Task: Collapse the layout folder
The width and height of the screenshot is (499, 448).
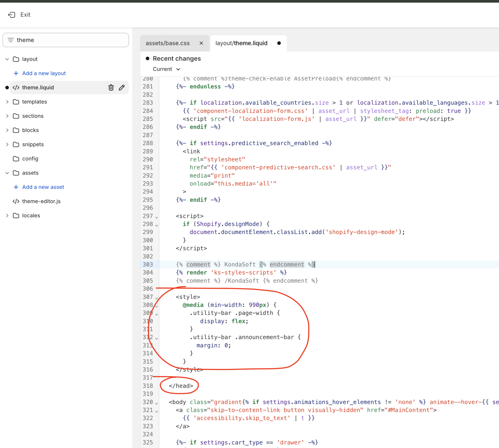Action: coord(7,59)
